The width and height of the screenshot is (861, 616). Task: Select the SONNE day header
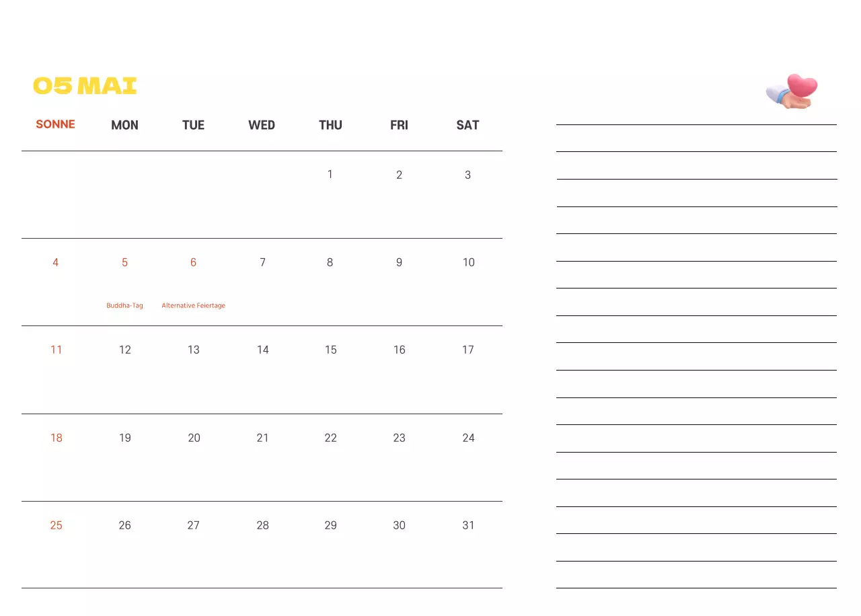tap(55, 124)
